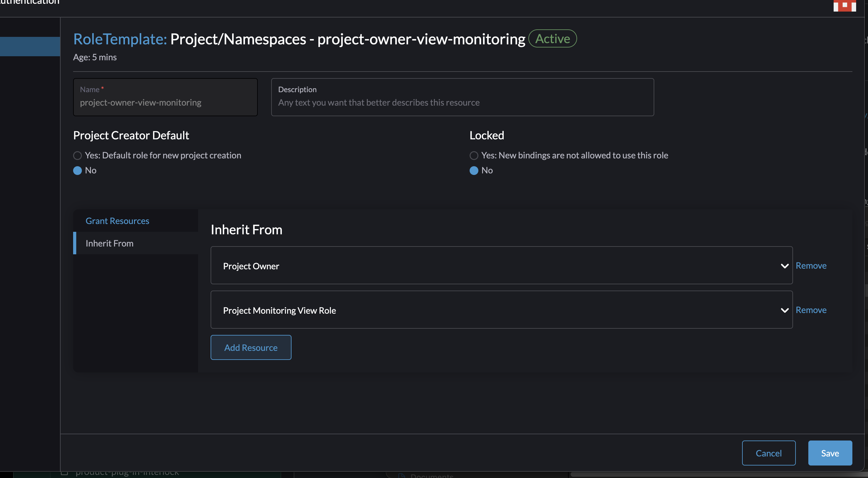
Task: Switch to the Inherit From tab
Action: pyautogui.click(x=109, y=243)
